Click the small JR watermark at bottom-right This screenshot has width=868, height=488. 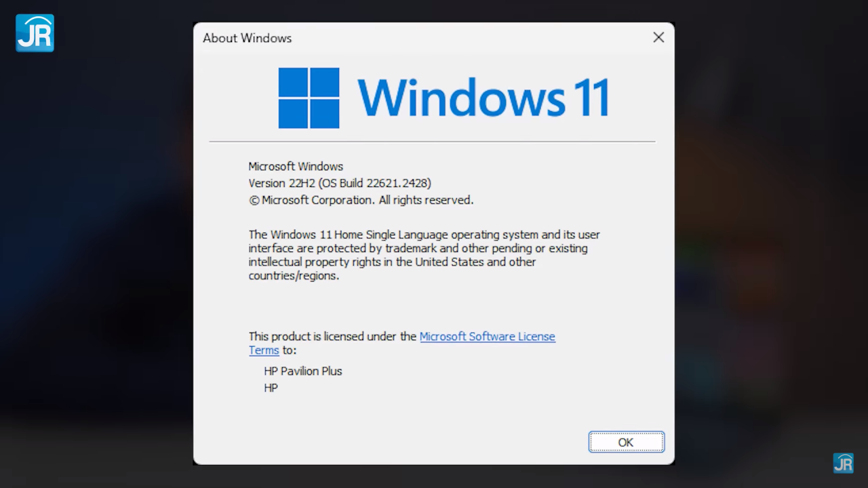click(x=843, y=463)
